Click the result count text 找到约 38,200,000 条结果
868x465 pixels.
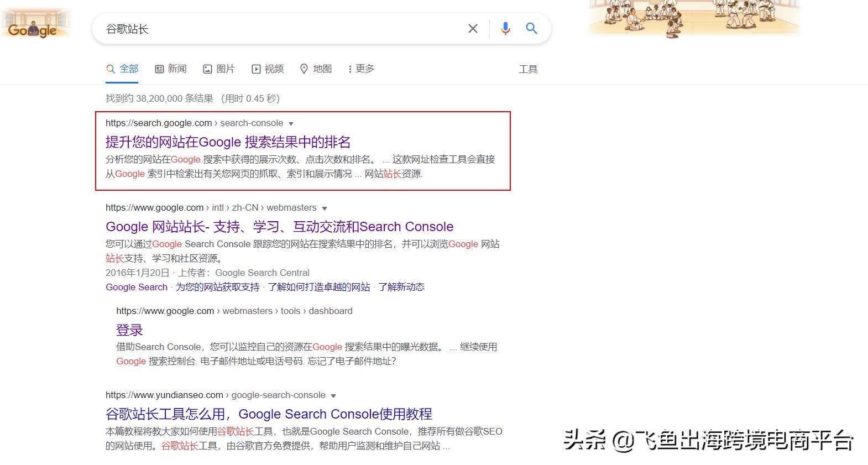pyautogui.click(x=159, y=98)
